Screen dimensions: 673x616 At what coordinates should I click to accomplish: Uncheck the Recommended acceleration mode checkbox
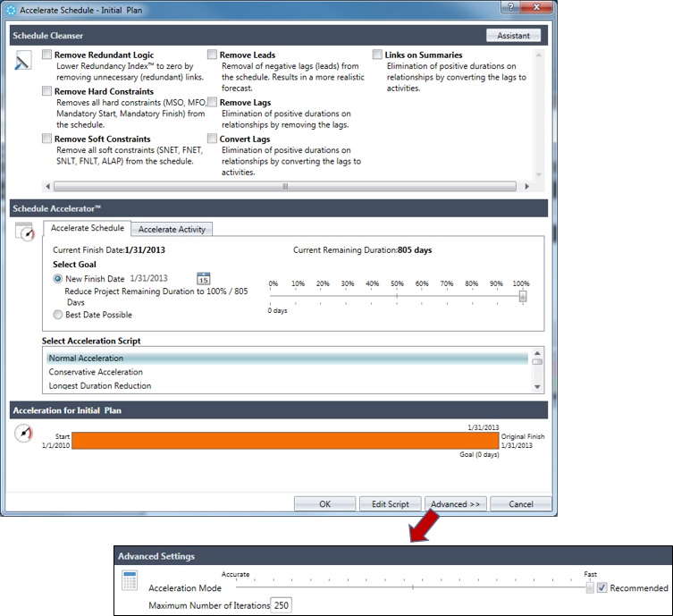(x=602, y=587)
